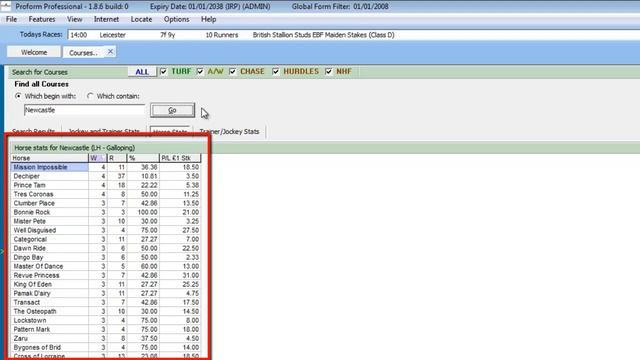This screenshot has width=640, height=360.
Task: Click the course search field containing Newcastle
Action: 84,110
